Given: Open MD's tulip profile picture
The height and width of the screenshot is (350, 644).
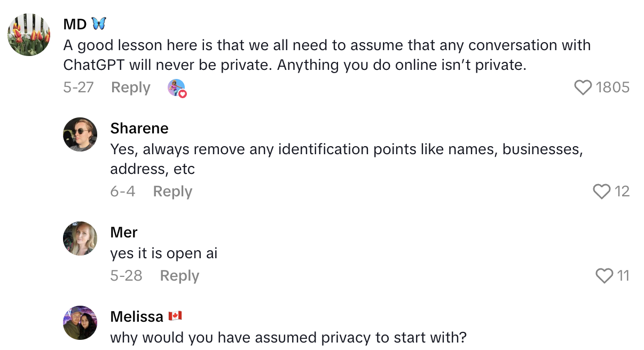Looking at the screenshot, I should pyautogui.click(x=29, y=35).
